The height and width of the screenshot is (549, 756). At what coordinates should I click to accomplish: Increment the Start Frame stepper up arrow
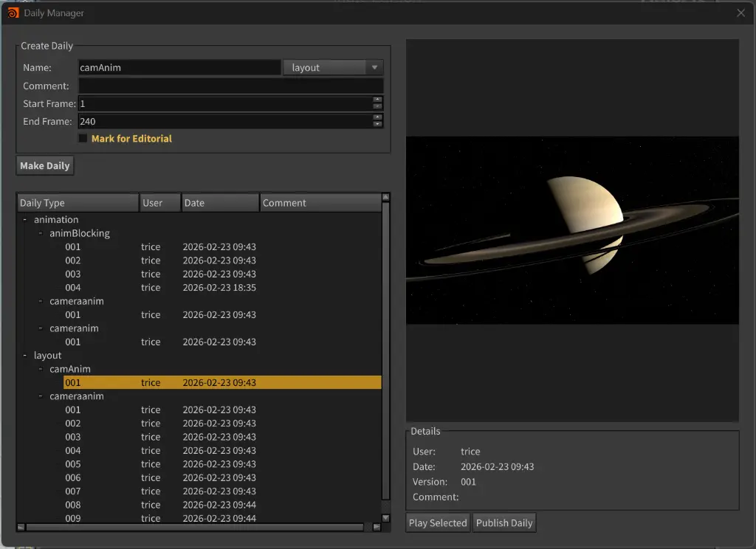[x=377, y=100]
